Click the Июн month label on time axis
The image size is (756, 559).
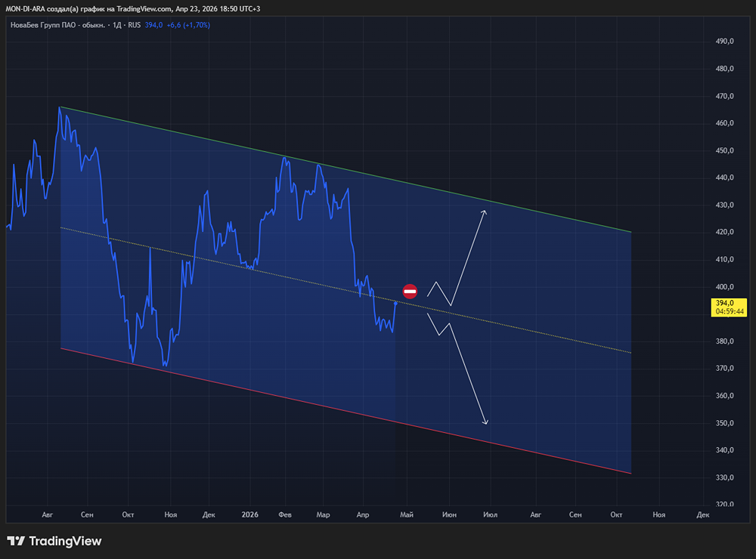tap(449, 514)
